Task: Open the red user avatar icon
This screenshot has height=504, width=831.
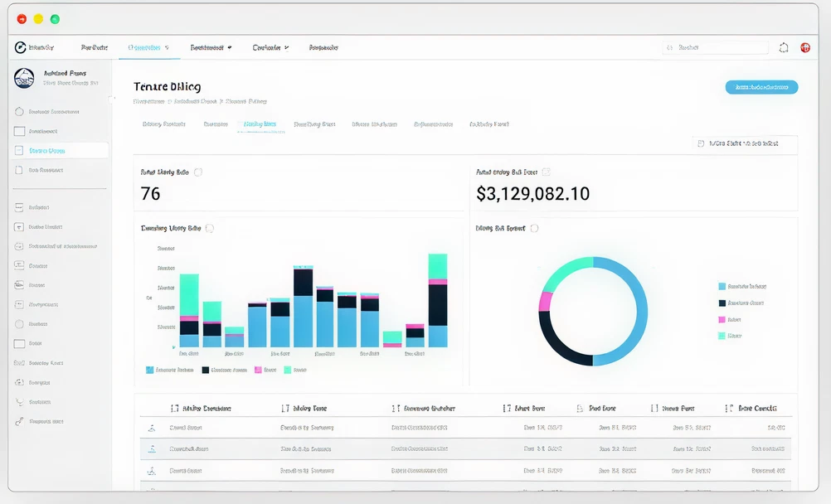Action: click(x=804, y=48)
